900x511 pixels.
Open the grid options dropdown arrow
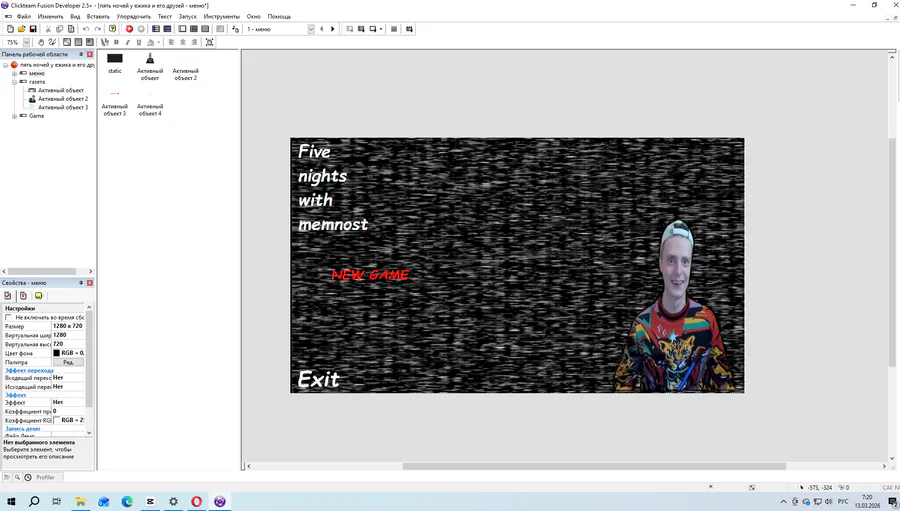[381, 29]
